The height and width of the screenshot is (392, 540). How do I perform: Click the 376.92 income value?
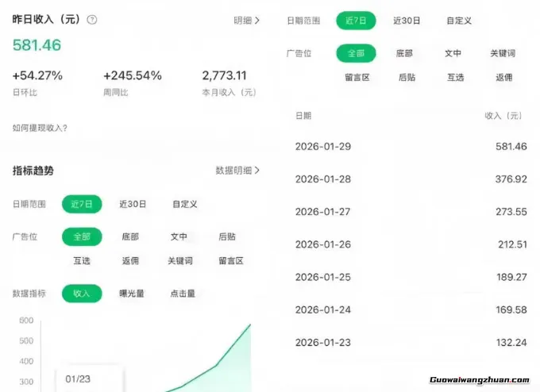click(x=511, y=179)
